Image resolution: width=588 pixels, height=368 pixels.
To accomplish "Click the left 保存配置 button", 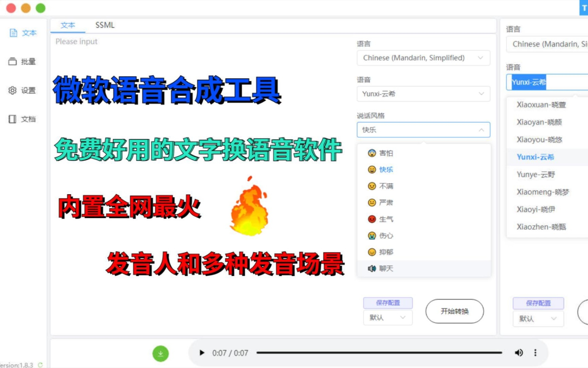I will click(x=388, y=303).
